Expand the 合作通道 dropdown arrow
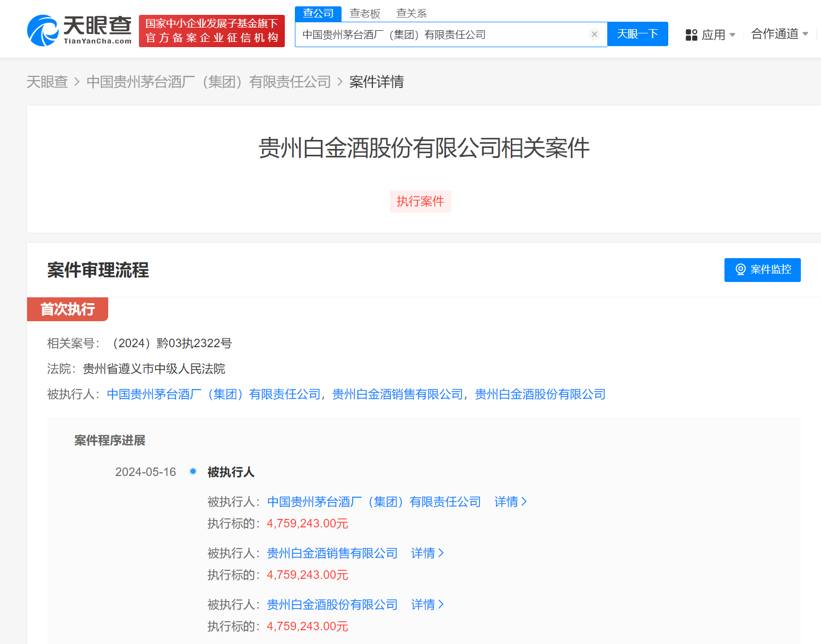This screenshot has width=821, height=644. pos(805,34)
